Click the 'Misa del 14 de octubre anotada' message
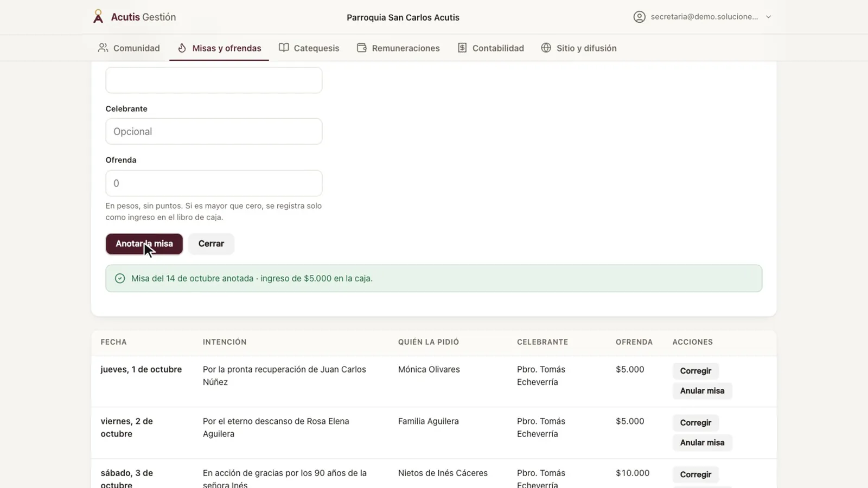Screen dimensions: 868x488 pos(252,278)
